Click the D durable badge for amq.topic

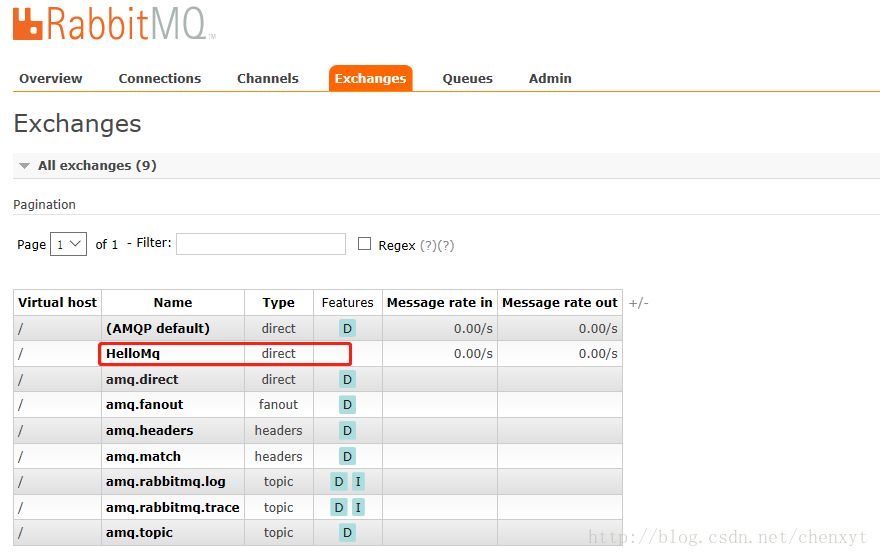[347, 533]
